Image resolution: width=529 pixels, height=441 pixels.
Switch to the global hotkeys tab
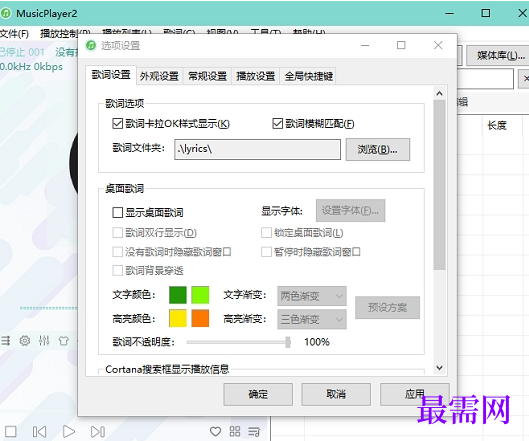point(309,76)
